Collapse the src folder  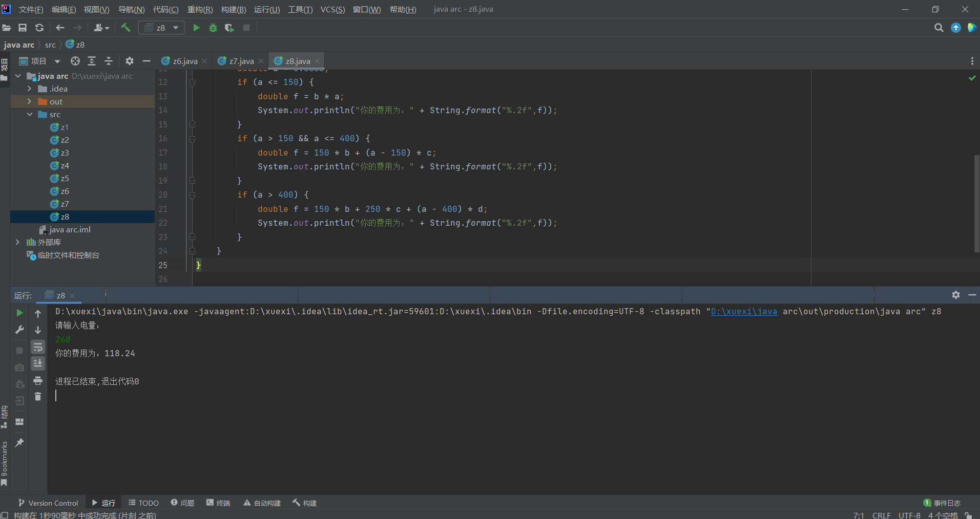click(29, 114)
